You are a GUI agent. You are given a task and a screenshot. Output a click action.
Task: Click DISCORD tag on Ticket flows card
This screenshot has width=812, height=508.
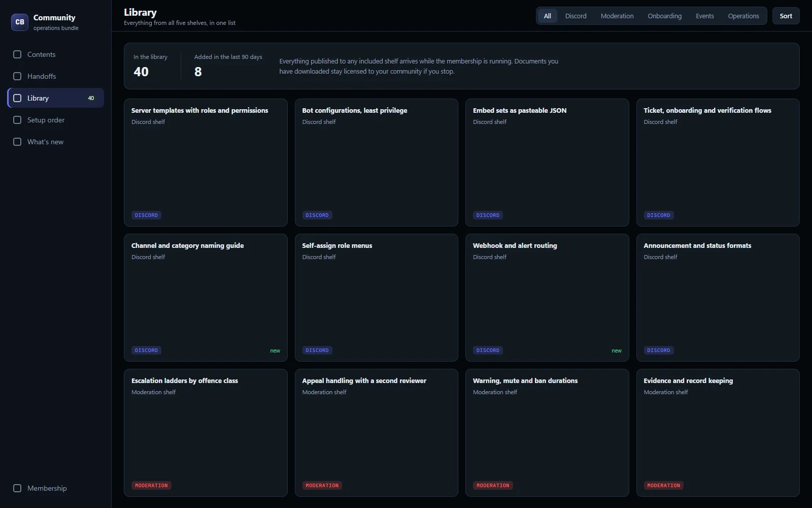tap(659, 215)
